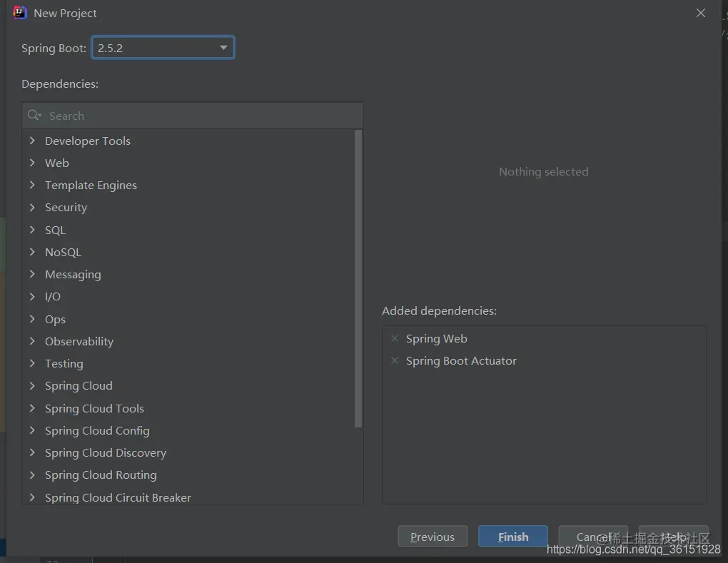The height and width of the screenshot is (563, 728).
Task: Expand the Spring Cloud Circuit Breaker chevron
Action: click(32, 497)
